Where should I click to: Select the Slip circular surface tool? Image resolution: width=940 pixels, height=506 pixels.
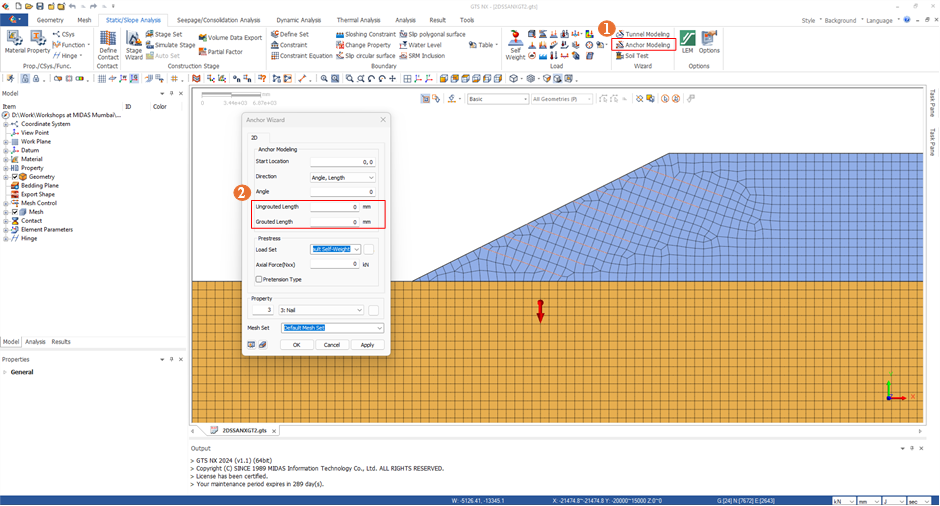coord(365,56)
